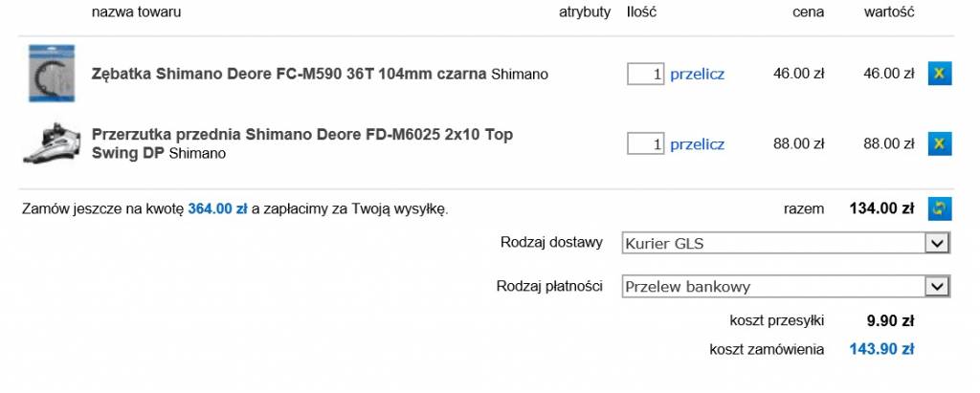Click the refresh cart icon next to razem
The image size is (980, 393).
pos(940,208)
